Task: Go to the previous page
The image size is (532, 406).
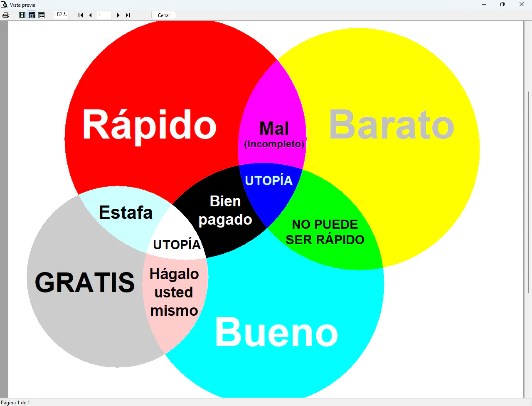Action: (90, 15)
